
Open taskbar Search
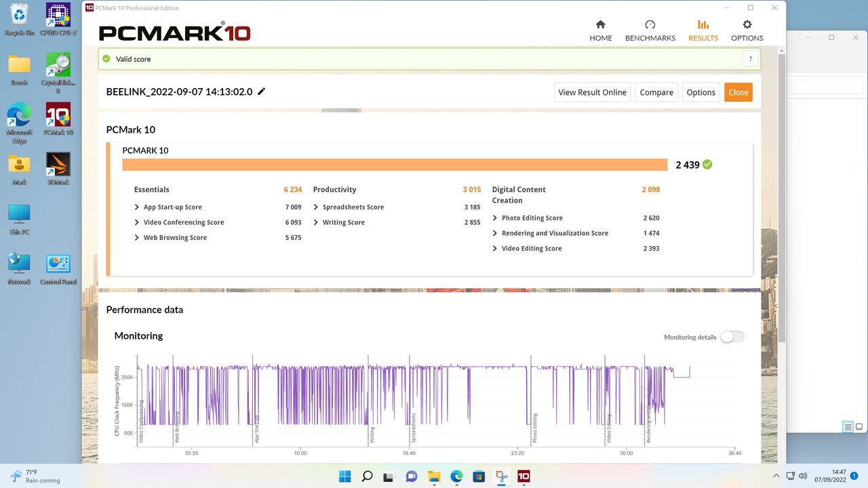(x=367, y=476)
